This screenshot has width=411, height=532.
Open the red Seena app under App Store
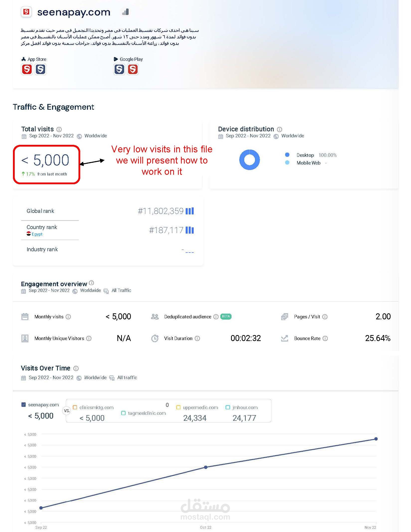(27, 69)
